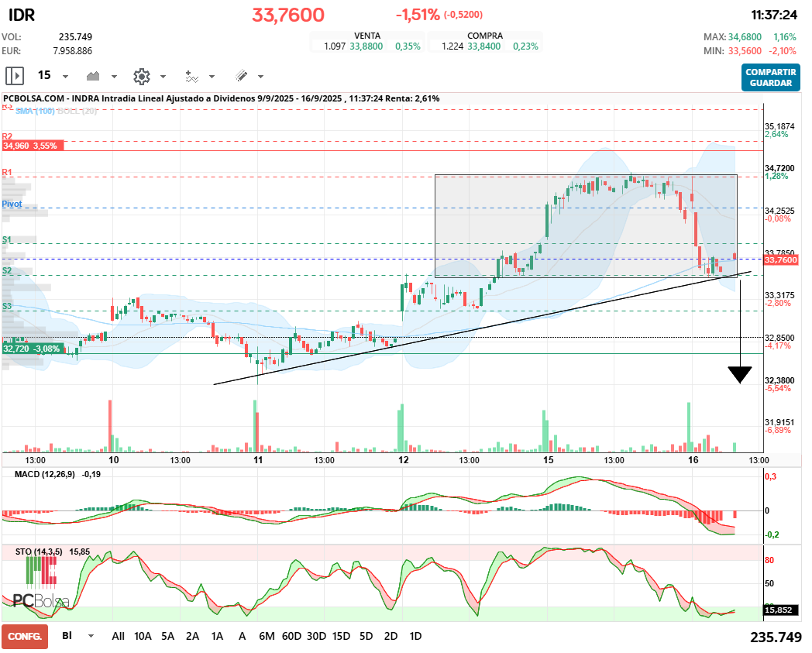Click the CONFG. button
The height and width of the screenshot is (653, 812).
(x=25, y=637)
